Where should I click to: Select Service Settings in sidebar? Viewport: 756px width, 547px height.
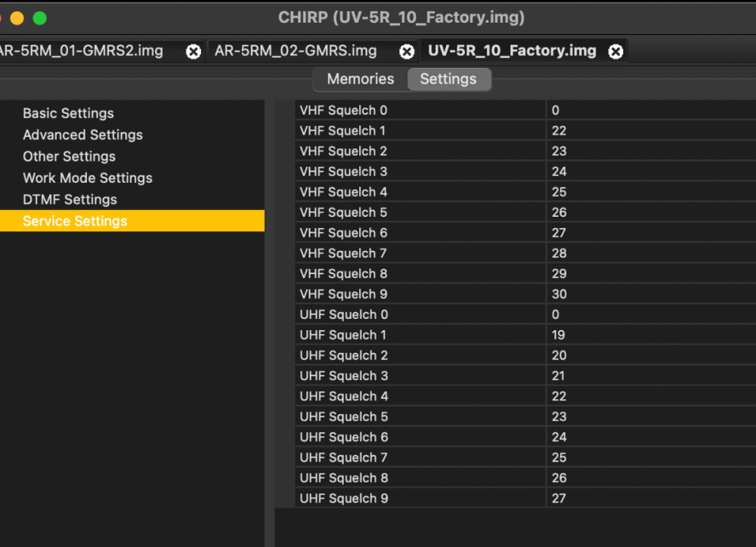click(x=75, y=221)
